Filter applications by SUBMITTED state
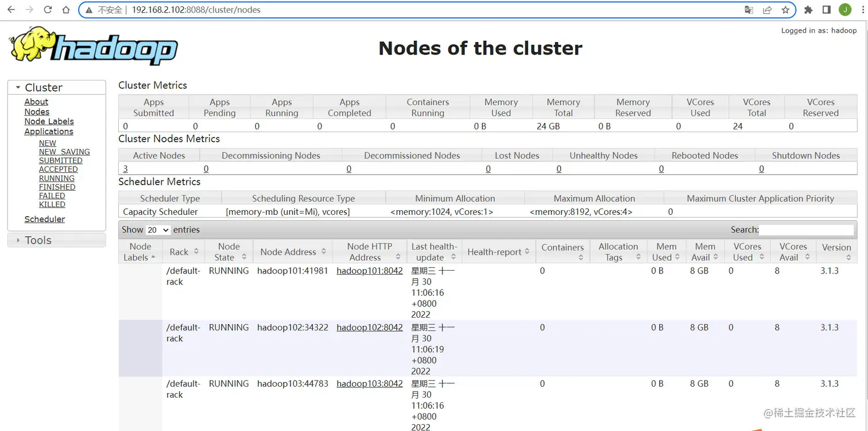The height and width of the screenshot is (431, 868). [x=61, y=160]
